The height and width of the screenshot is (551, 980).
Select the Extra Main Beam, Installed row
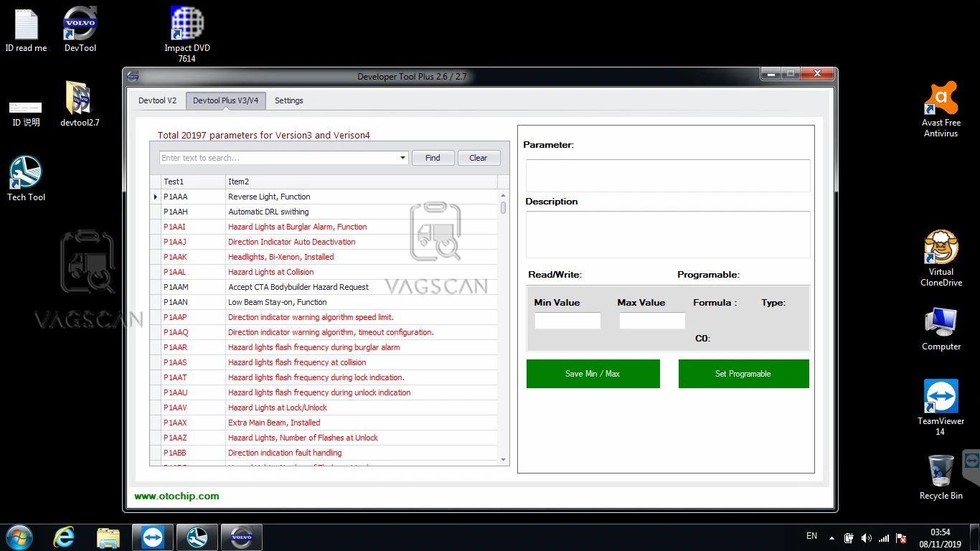point(324,423)
